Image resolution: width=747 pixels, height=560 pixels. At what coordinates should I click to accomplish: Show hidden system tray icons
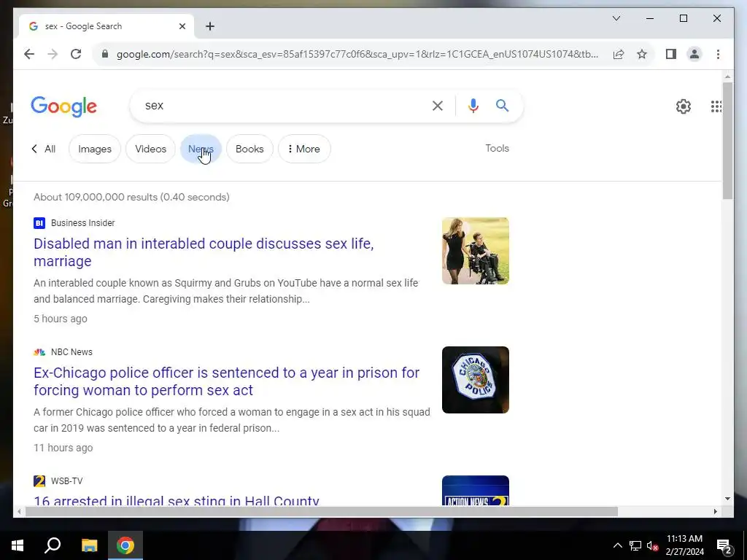(617, 545)
